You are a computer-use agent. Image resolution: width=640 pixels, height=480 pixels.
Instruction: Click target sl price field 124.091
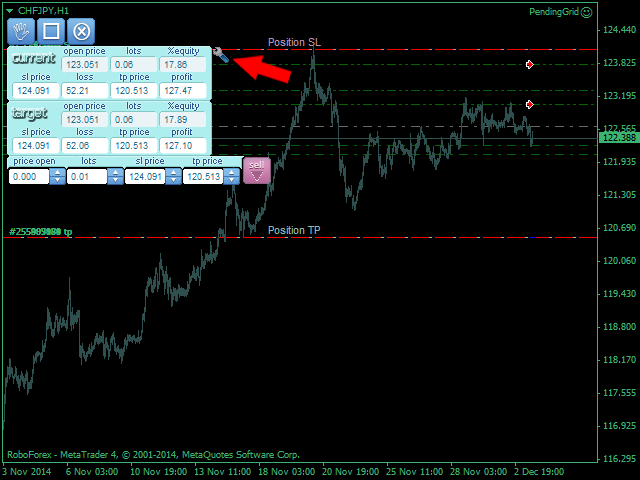31,145
